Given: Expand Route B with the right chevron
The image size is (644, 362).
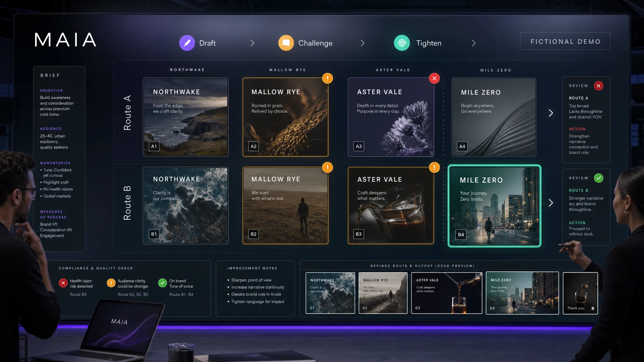Looking at the screenshot, I should [x=551, y=203].
